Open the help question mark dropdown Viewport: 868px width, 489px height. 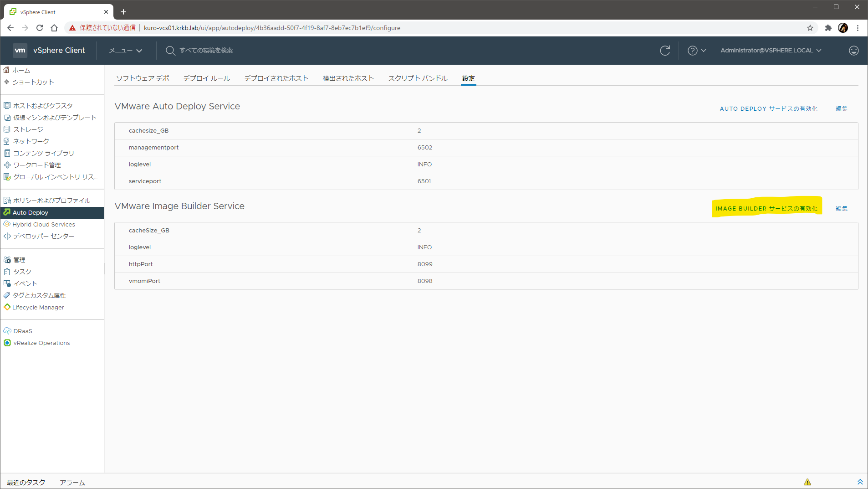696,51
